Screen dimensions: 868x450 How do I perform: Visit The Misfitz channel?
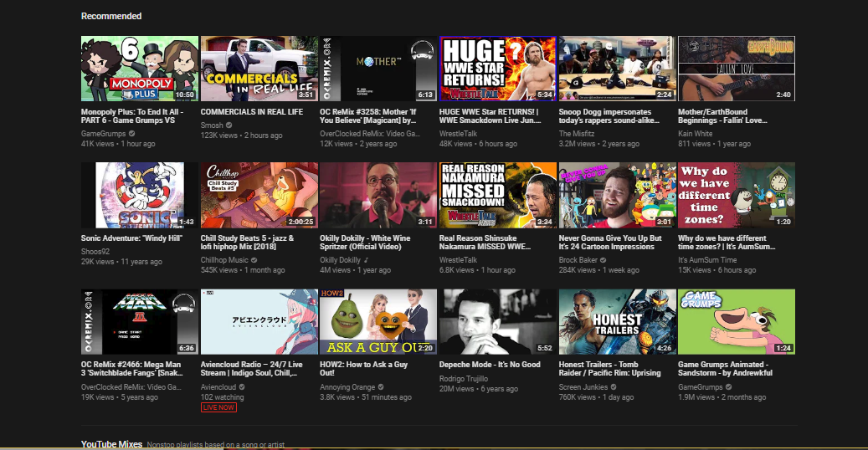[x=576, y=133]
